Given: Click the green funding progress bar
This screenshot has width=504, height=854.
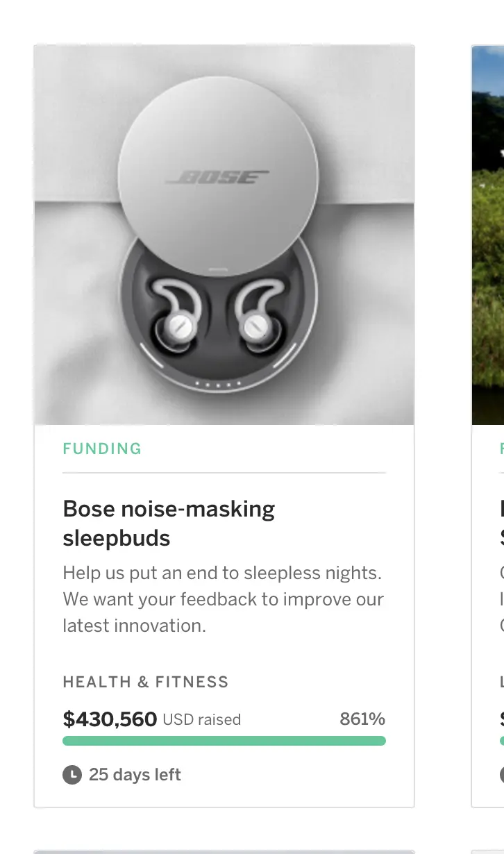Looking at the screenshot, I should [224, 741].
